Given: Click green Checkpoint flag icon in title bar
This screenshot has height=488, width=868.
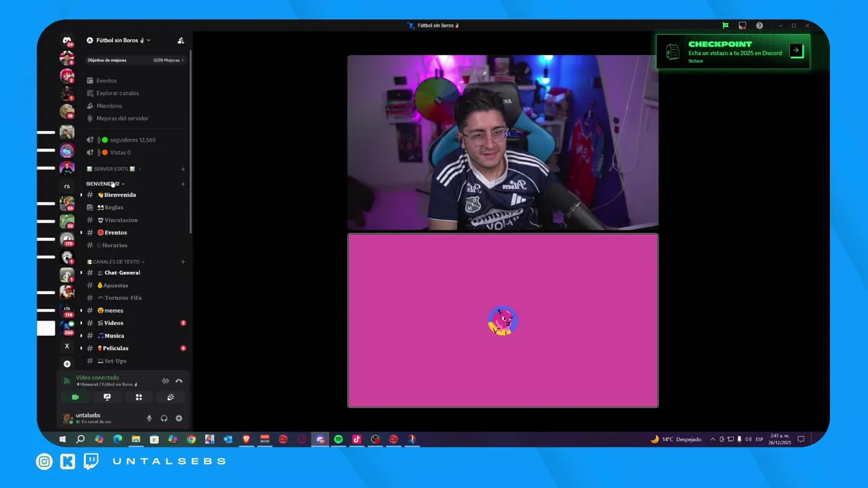Looking at the screenshot, I should (x=726, y=26).
